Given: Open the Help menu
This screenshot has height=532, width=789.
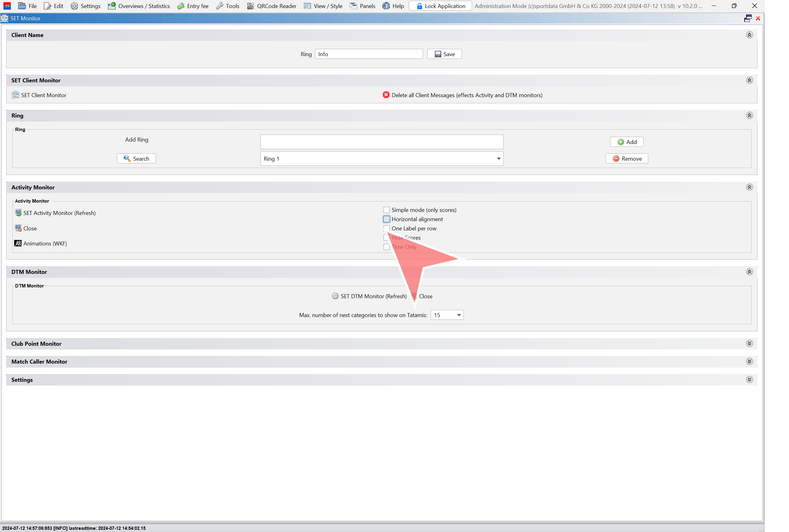Looking at the screenshot, I should [x=393, y=6].
